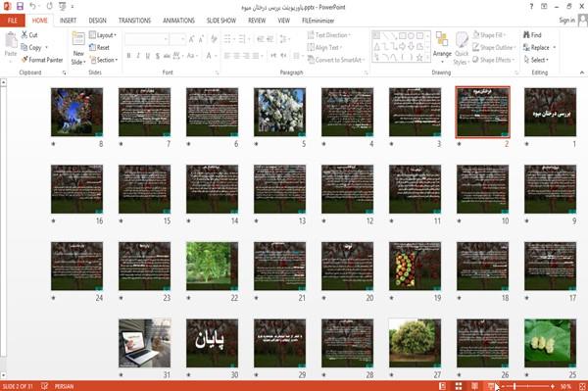The height and width of the screenshot is (391, 588).
Task: Switch to DESIGN tab
Action: 97,21
